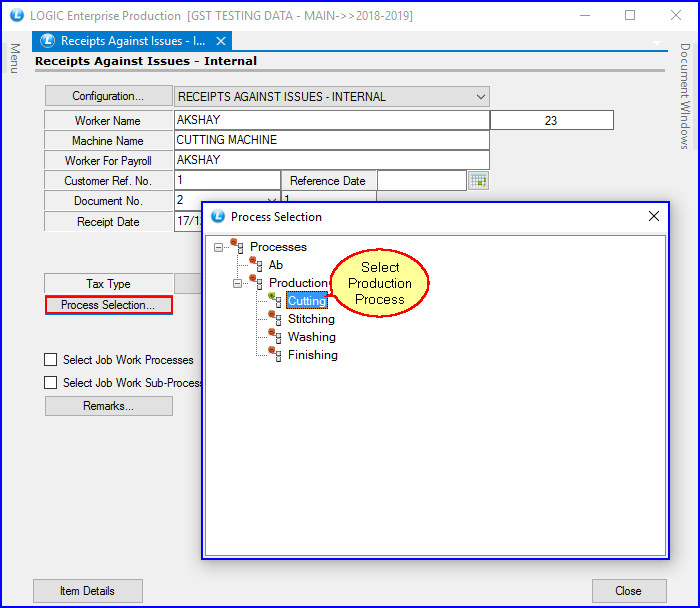
Task: Click the Cutting process node icon
Action: click(274, 299)
